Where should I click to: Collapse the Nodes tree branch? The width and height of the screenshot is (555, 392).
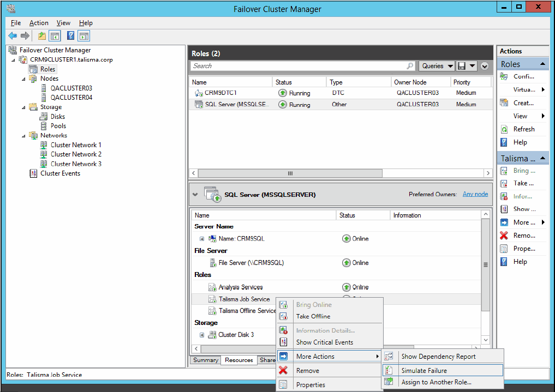(x=23, y=79)
